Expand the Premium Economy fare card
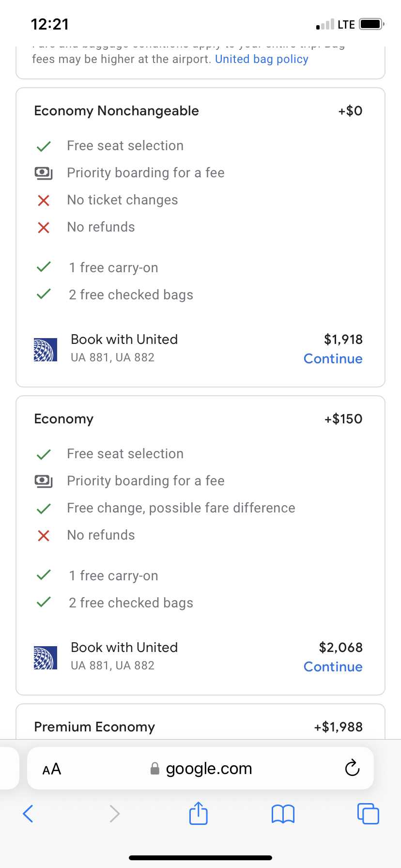Viewport: 401px width, 868px height. [x=94, y=727]
